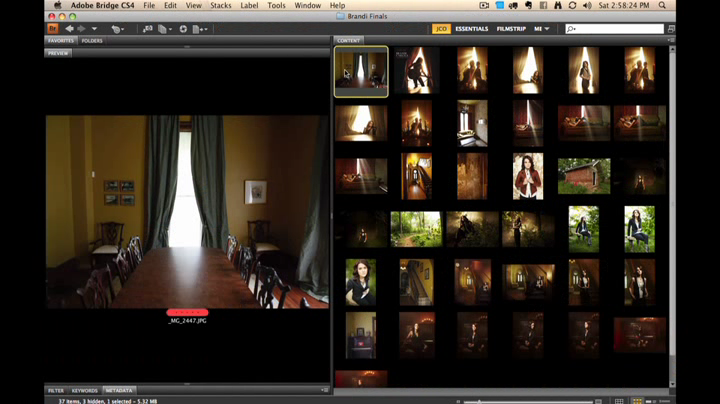Open Spotlight search in menu bar
Screen dimensions: 720x404
(x=662, y=6)
